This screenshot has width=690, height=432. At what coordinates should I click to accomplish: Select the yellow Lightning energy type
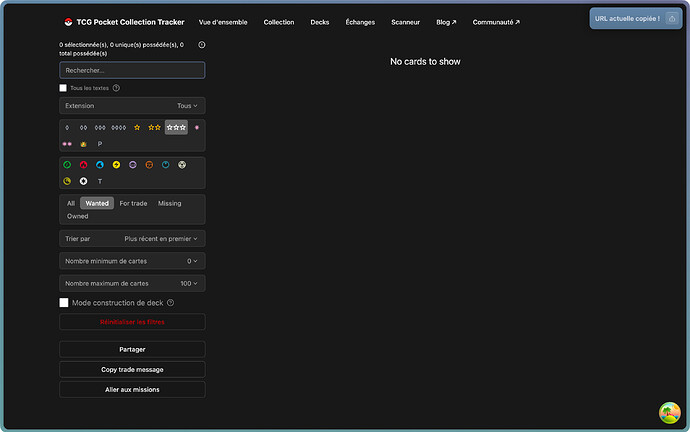point(116,165)
